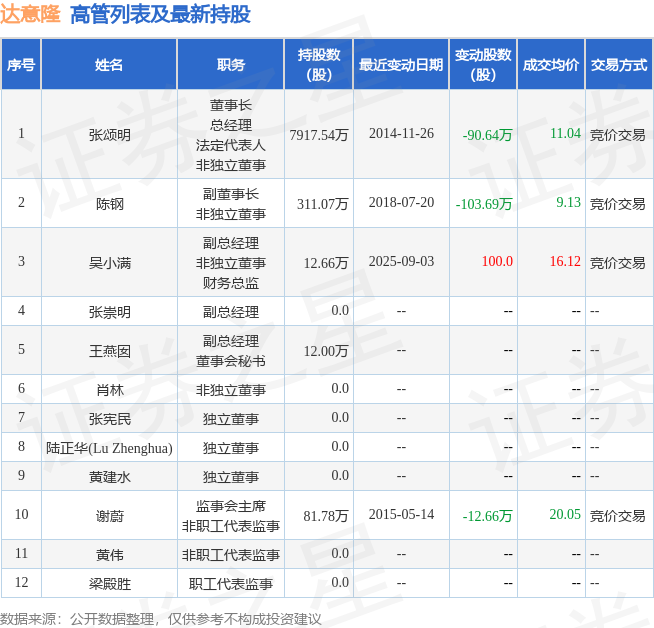Click the name 梁殿胜
This screenshot has height=628, width=654.
coord(110,584)
